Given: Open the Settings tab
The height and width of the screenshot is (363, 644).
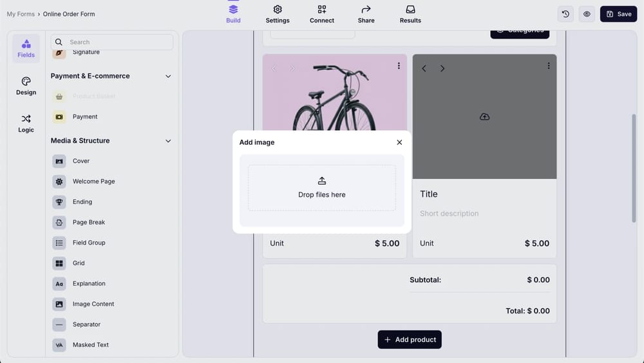Looking at the screenshot, I should point(278,14).
